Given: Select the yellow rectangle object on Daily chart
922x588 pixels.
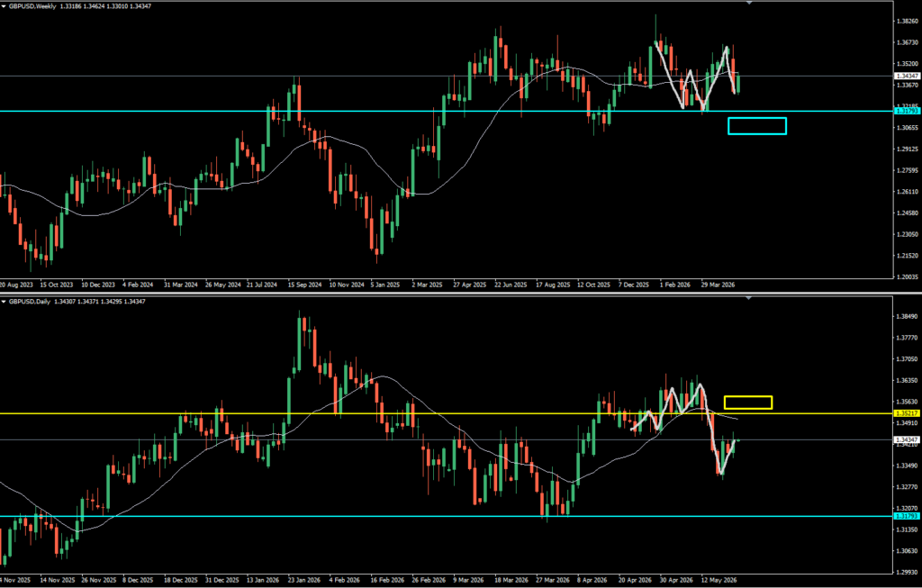Looking at the screenshot, I should [748, 403].
